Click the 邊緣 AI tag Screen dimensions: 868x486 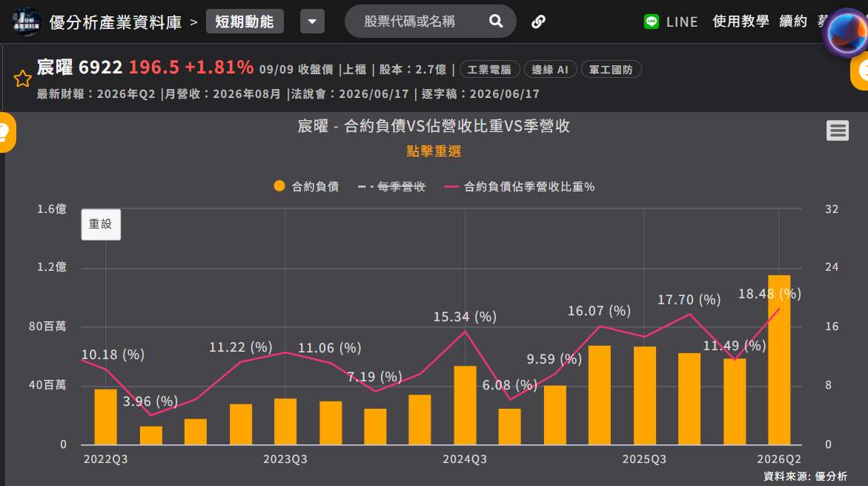[x=550, y=69]
